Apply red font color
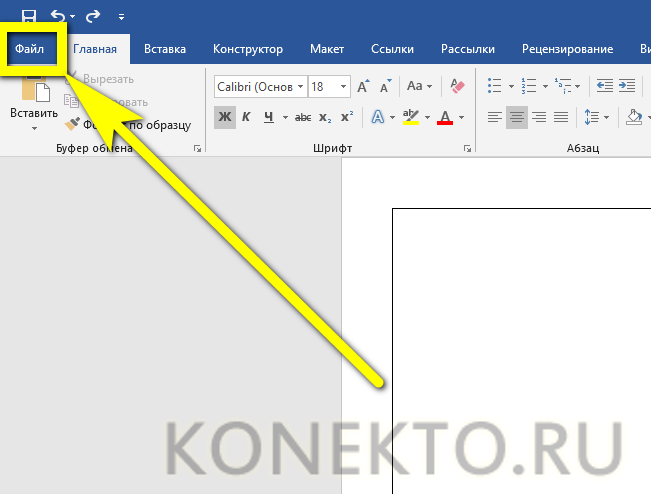Viewport: 651px width, 494px height. [x=445, y=117]
